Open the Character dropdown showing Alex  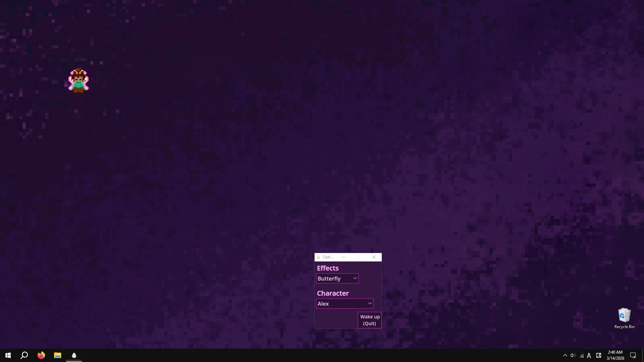point(344,304)
